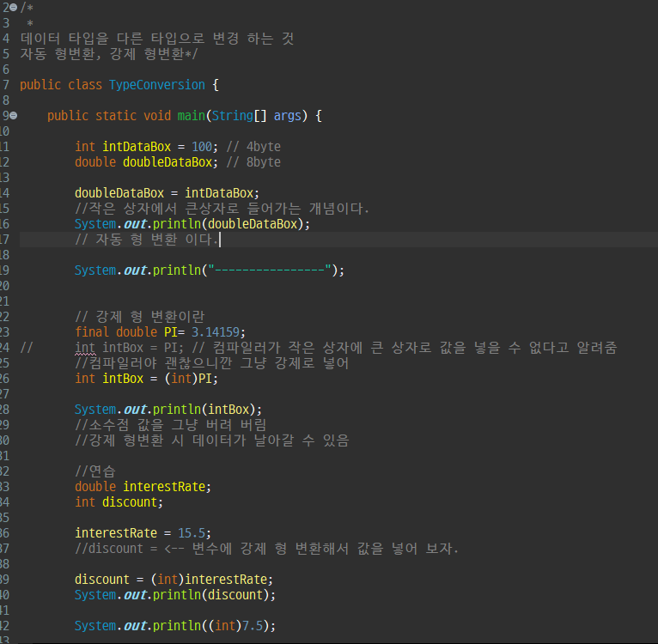This screenshot has height=644, width=658.
Task: Click the 'interestRate' declaration on line 33
Action: [x=164, y=487]
